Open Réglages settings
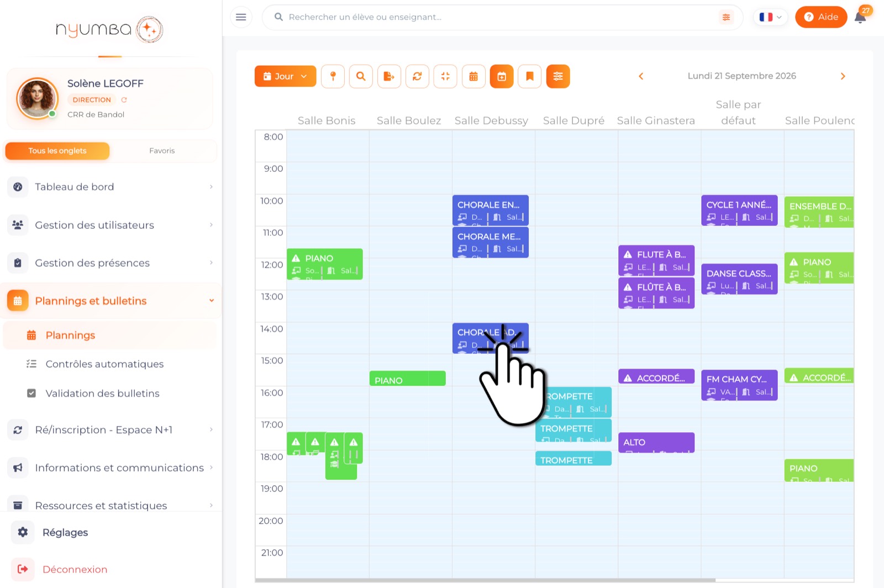Screen dimensions: 884x588 click(65, 532)
